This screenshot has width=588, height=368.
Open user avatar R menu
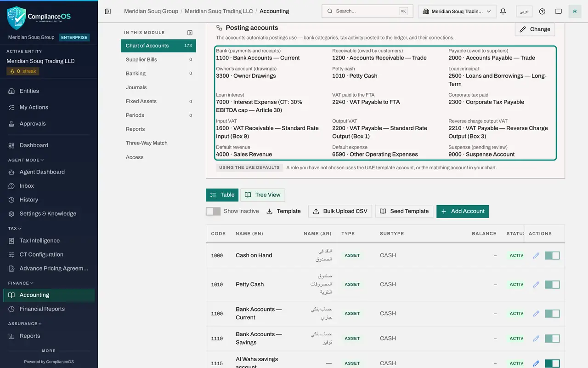pyautogui.click(x=575, y=11)
